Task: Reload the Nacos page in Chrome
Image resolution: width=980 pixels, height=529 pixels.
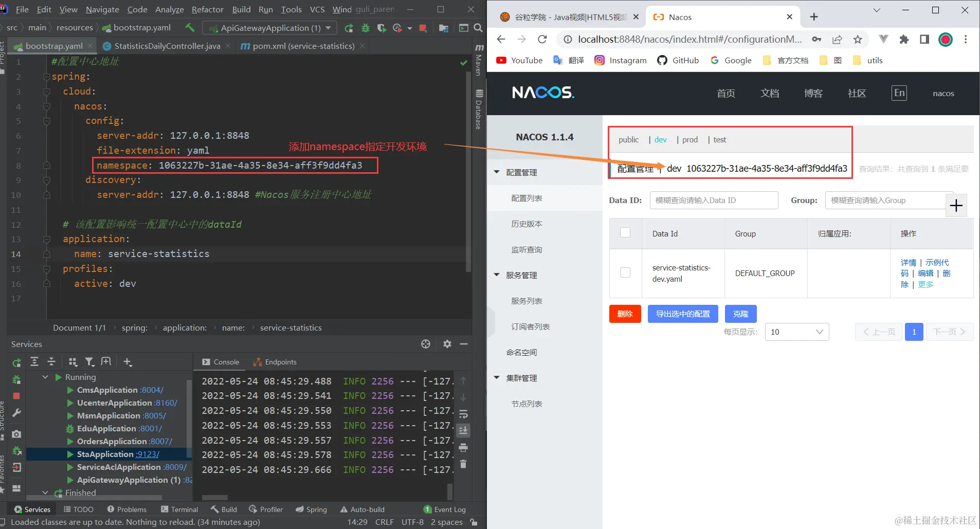Action: click(x=542, y=40)
